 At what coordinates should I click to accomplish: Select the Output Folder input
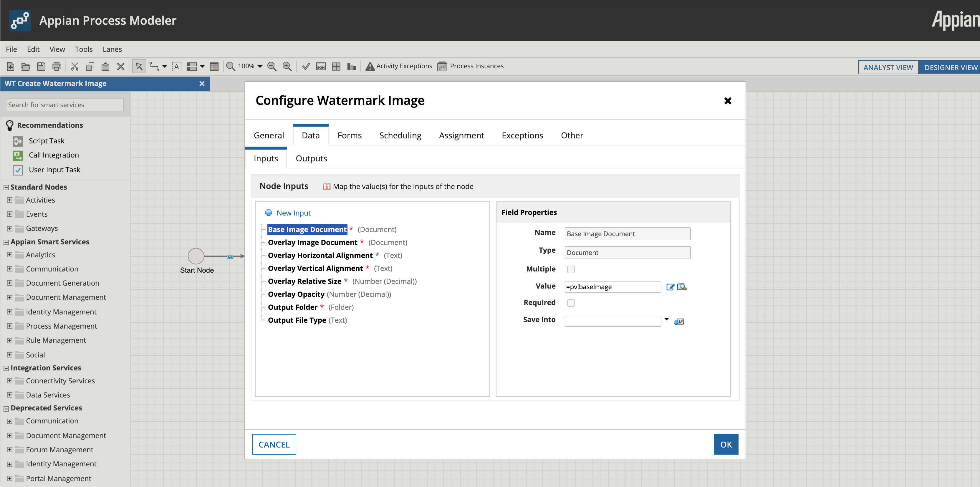[292, 307]
